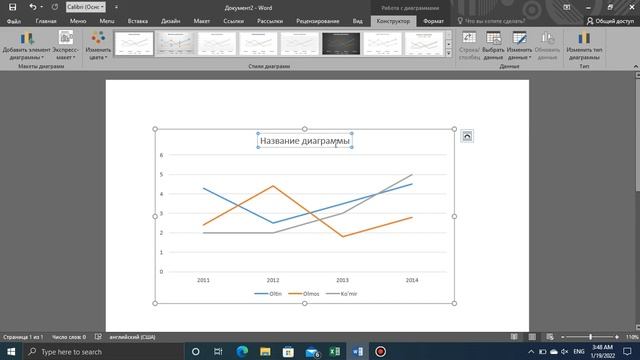Switch to the Рецензирование tab
The height and width of the screenshot is (360, 640).
[318, 21]
